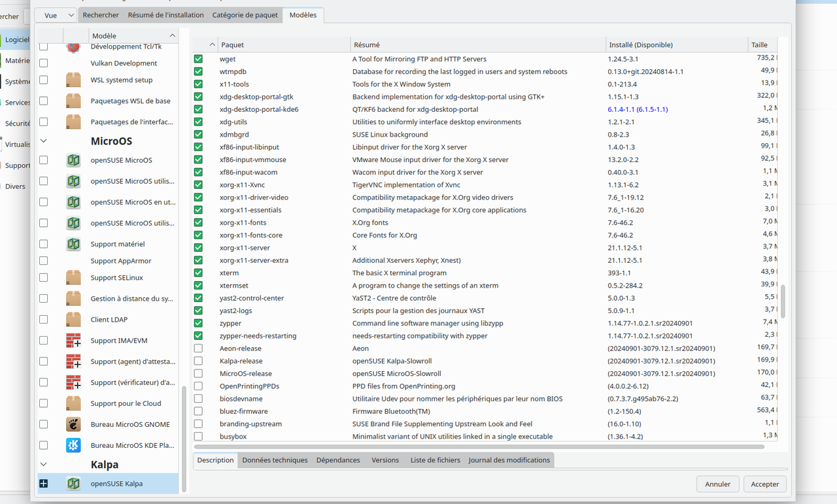Toggle the openSUSE Kalpa install checkbox

pos(44,483)
